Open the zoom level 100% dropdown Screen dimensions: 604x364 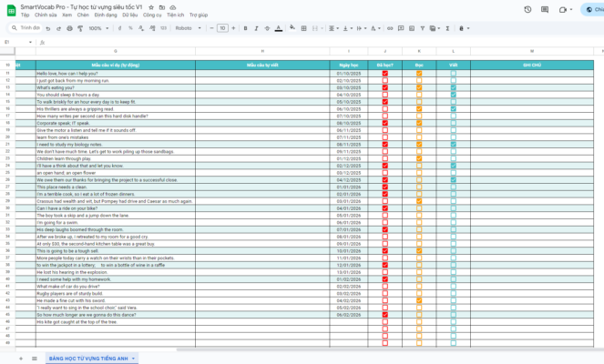(98, 28)
